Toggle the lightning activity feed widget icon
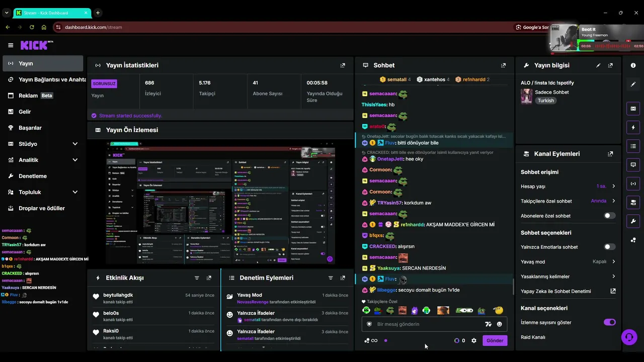The image size is (644, 362). click(633, 127)
